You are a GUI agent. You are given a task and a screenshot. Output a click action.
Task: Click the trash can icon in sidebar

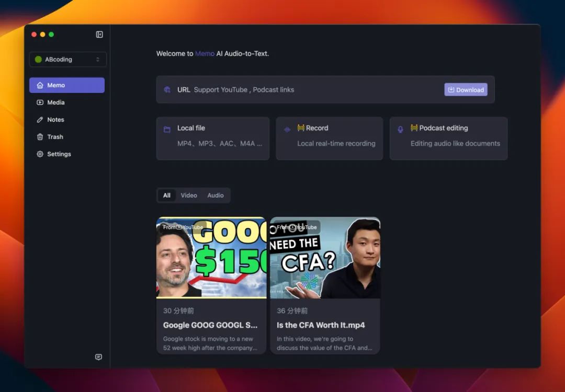click(x=40, y=137)
